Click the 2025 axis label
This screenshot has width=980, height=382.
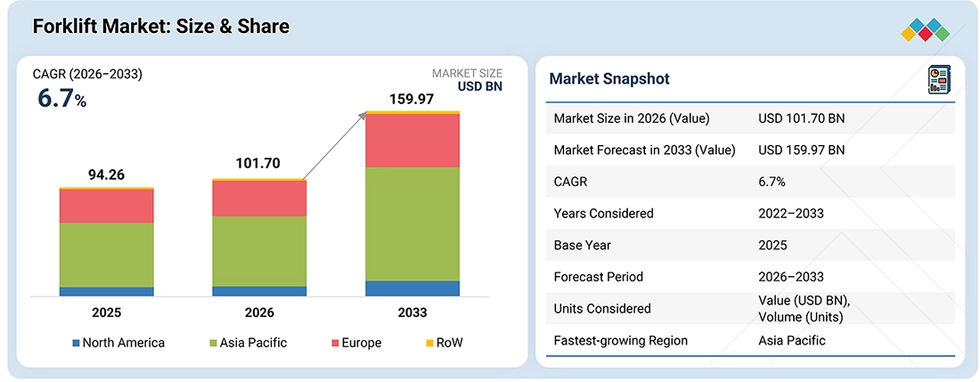(106, 313)
